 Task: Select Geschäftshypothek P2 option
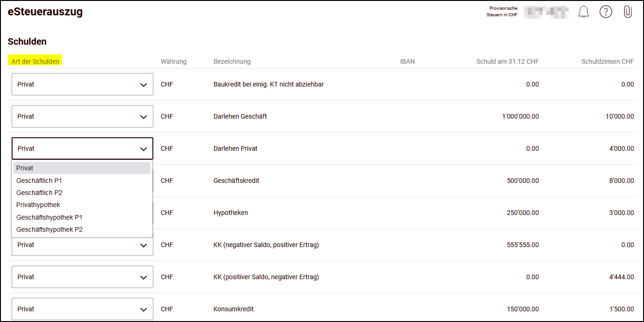[82, 229]
